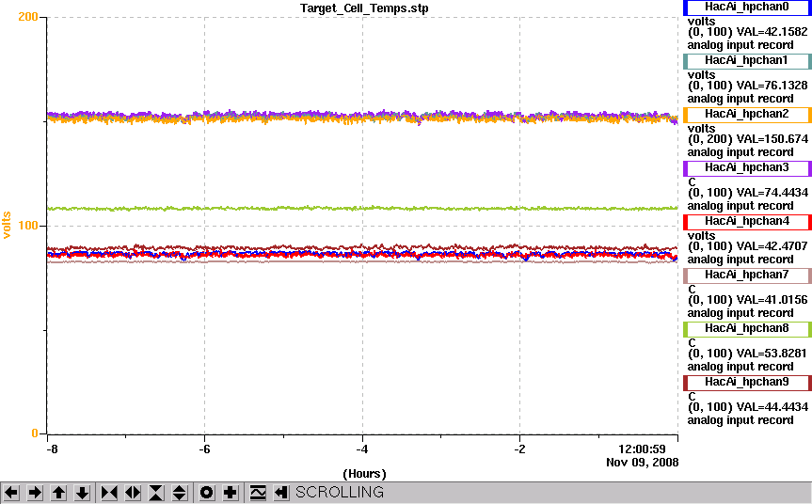
Task: Pan the plot up with the up arrow
Action: point(58,493)
